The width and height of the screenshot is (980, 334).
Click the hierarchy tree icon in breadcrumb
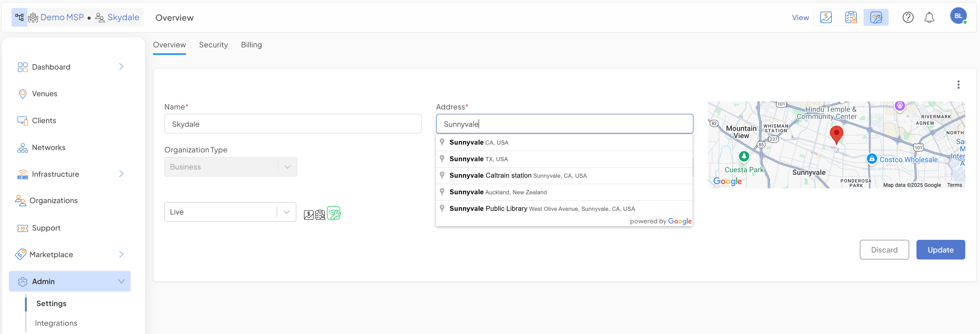point(19,18)
